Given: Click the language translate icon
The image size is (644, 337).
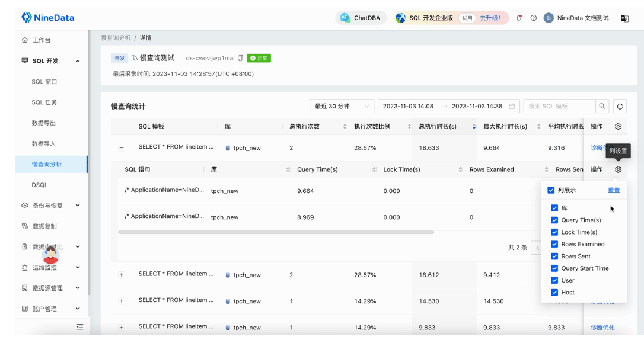Looking at the screenshot, I should pyautogui.click(x=624, y=18).
